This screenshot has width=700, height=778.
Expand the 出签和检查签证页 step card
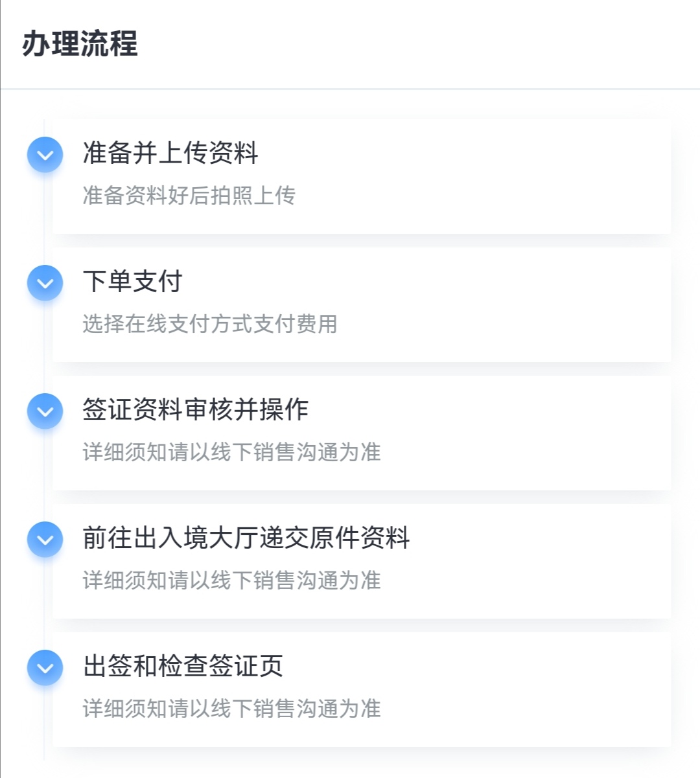[x=362, y=689]
